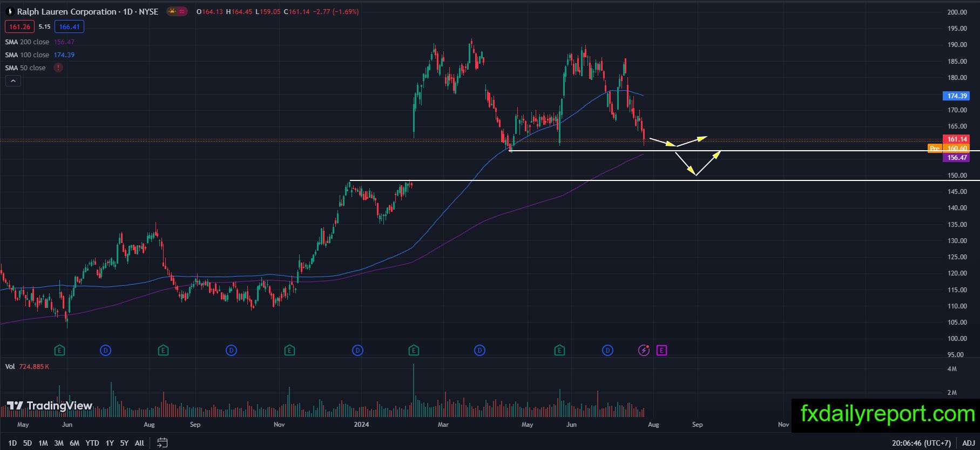This screenshot has width=980, height=450.
Task: Open the 20:06:46 (UTC+7) timezone menu
Action: [922, 443]
